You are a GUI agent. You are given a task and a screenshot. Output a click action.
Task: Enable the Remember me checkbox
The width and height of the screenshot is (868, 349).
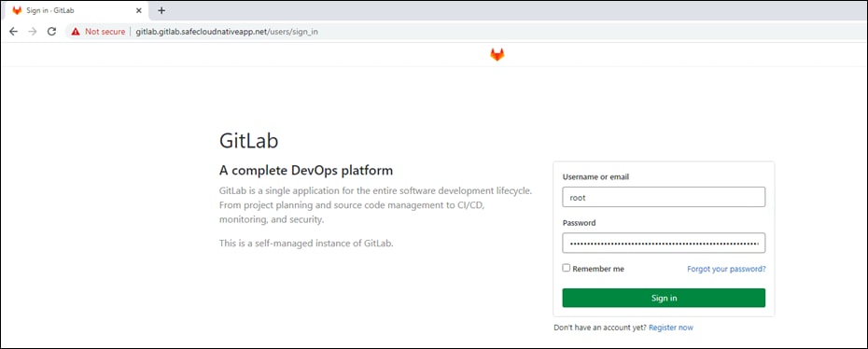[x=567, y=268]
